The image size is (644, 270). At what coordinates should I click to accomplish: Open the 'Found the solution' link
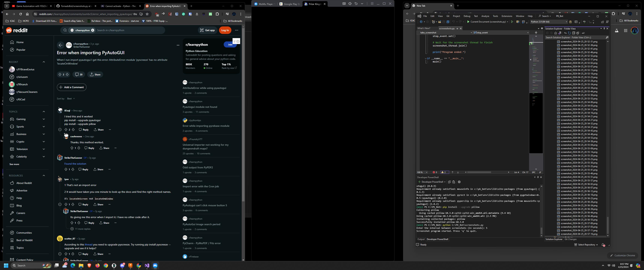(75, 164)
